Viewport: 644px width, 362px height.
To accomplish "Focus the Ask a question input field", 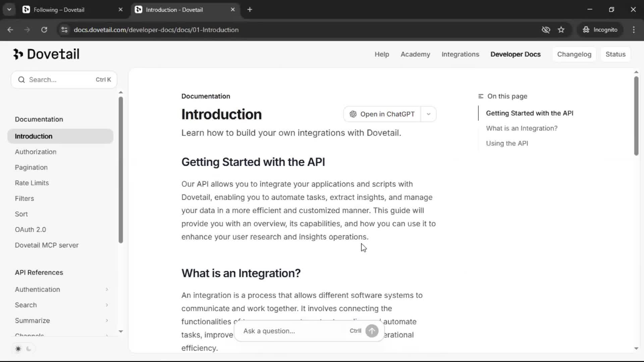I will tap(292, 331).
